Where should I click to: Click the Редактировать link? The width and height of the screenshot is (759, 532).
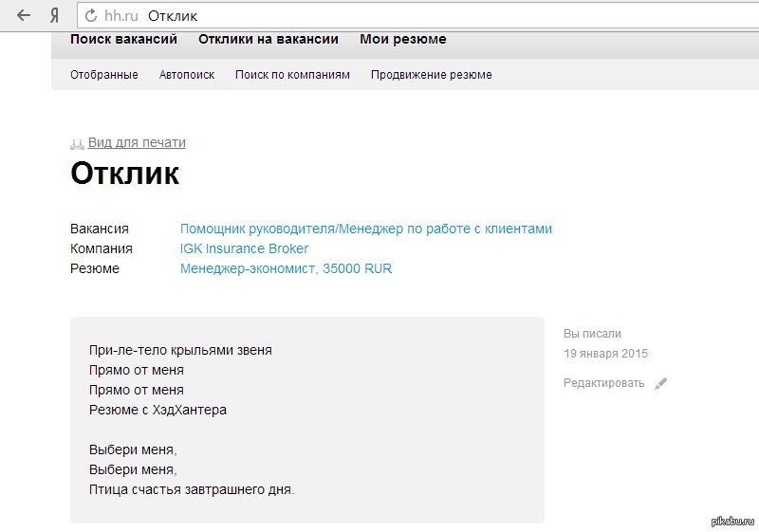click(x=603, y=383)
